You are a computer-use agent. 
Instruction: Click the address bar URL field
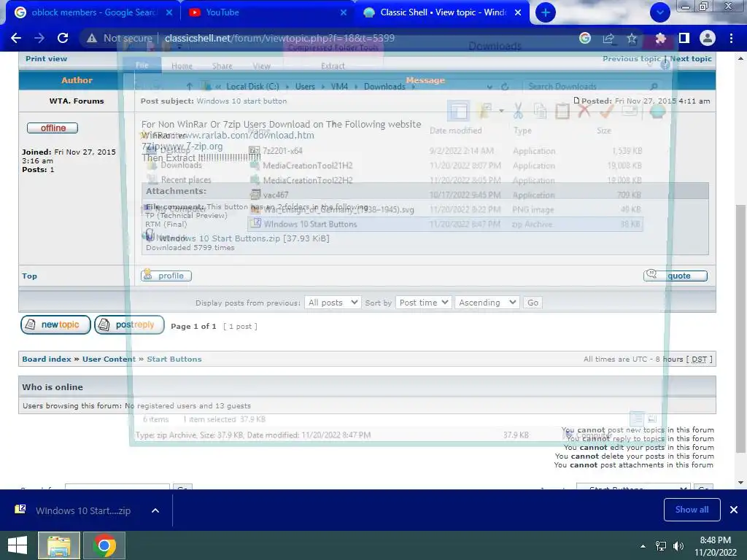[x=279, y=38]
